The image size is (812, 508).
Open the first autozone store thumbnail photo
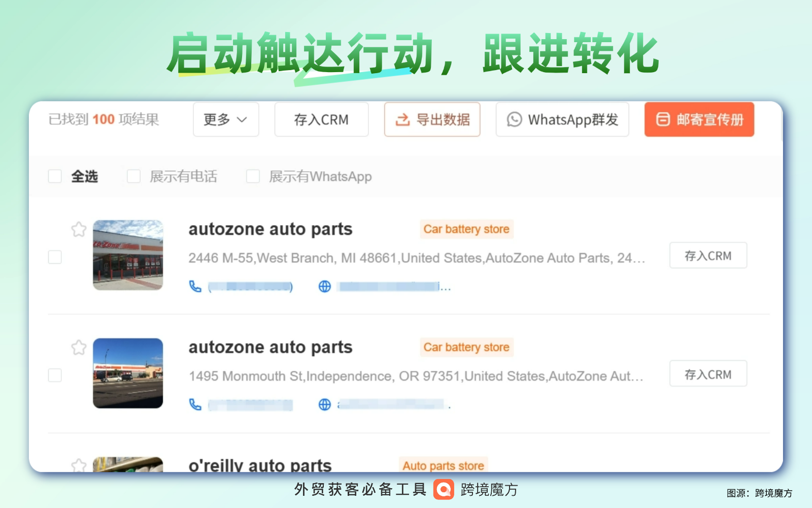tap(128, 255)
